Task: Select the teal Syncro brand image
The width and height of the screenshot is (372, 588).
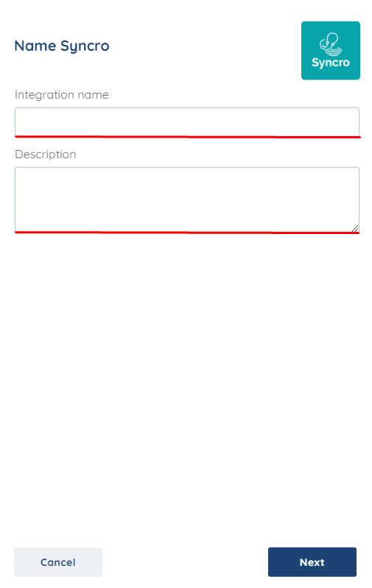Action: [x=330, y=50]
